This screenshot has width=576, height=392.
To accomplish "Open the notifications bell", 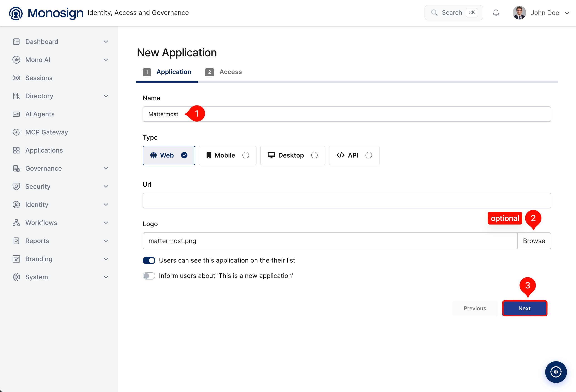I will (496, 13).
